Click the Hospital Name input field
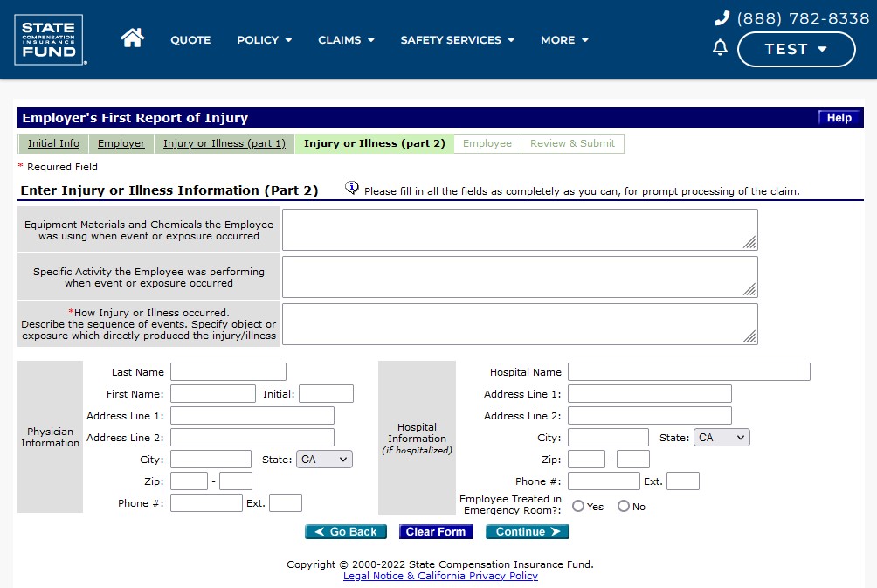877x588 pixels. pos(688,372)
